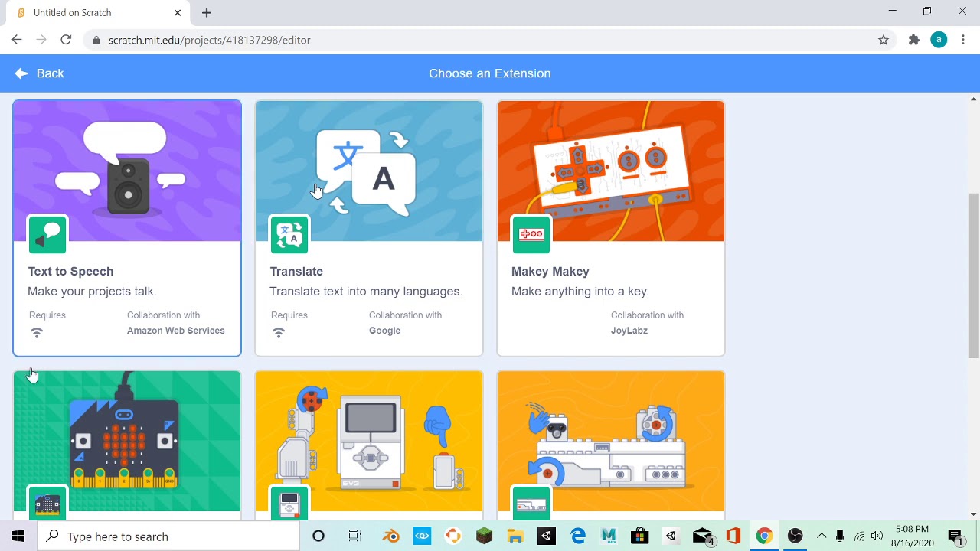This screenshot has width=980, height=551.
Task: Click the "Translate" extension title
Action: point(296,271)
